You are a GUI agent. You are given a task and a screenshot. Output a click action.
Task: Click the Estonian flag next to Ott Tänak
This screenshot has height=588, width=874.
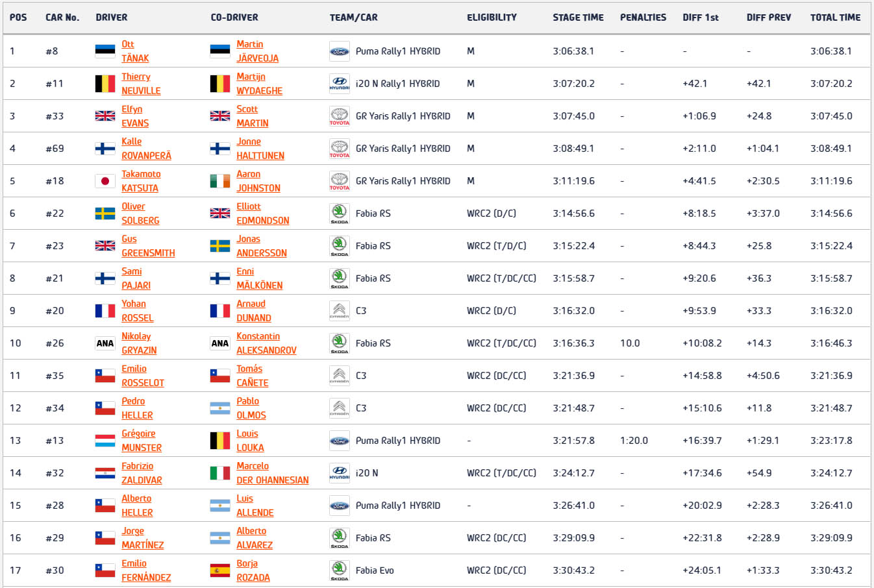[x=105, y=51]
